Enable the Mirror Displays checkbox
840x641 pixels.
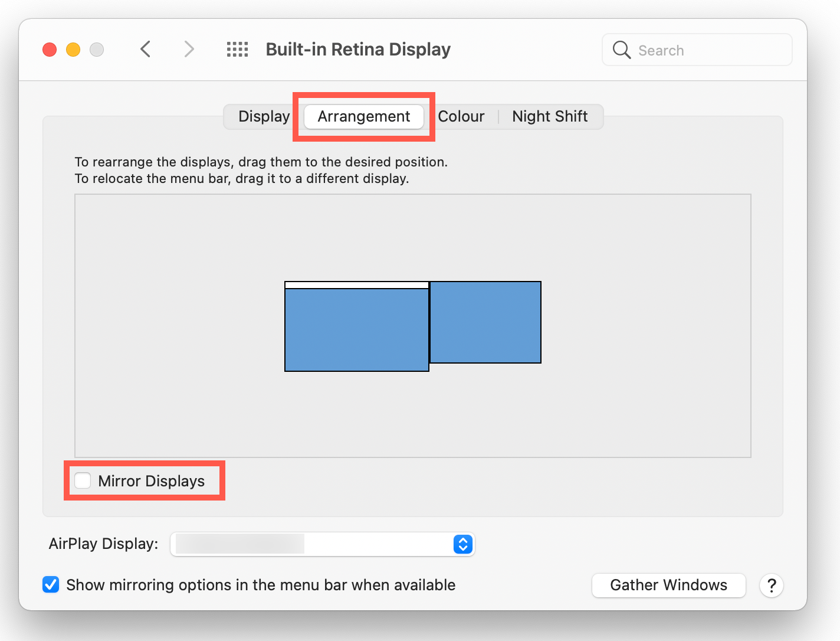[x=83, y=480]
